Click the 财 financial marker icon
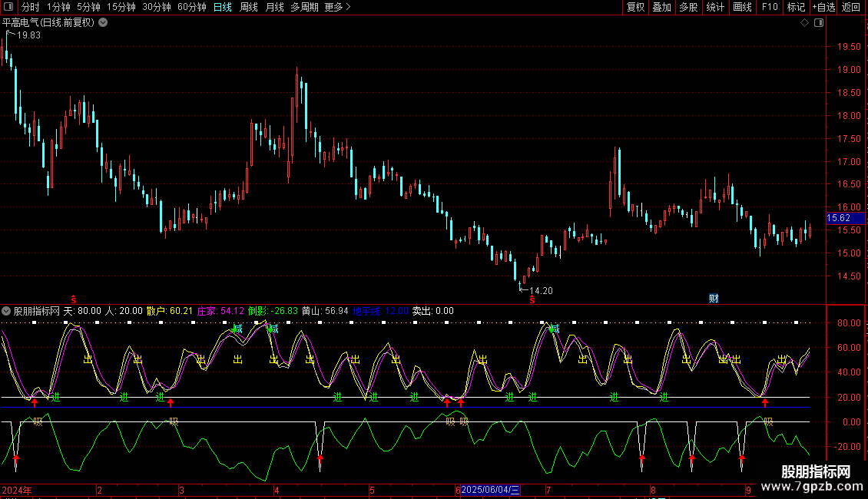This screenshot has height=499, width=868. pos(714,298)
